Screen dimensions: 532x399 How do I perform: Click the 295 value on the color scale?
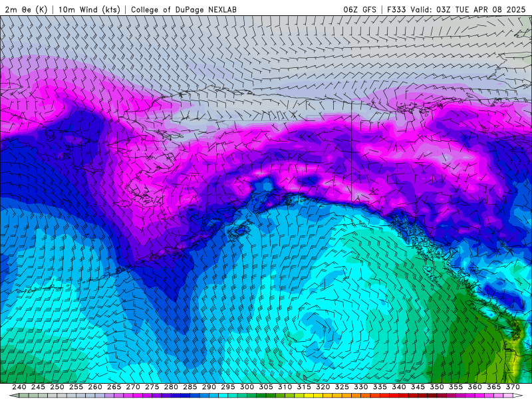coord(228,387)
